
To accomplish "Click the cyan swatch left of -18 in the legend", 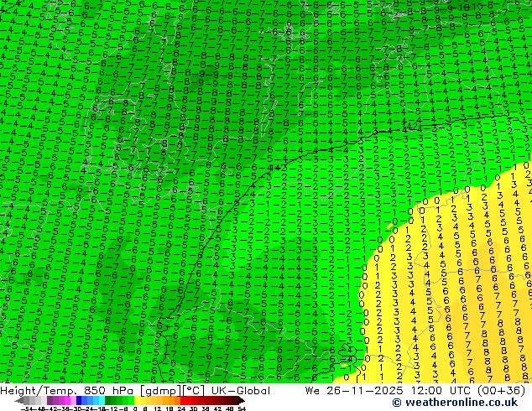I will tap(102, 401).
